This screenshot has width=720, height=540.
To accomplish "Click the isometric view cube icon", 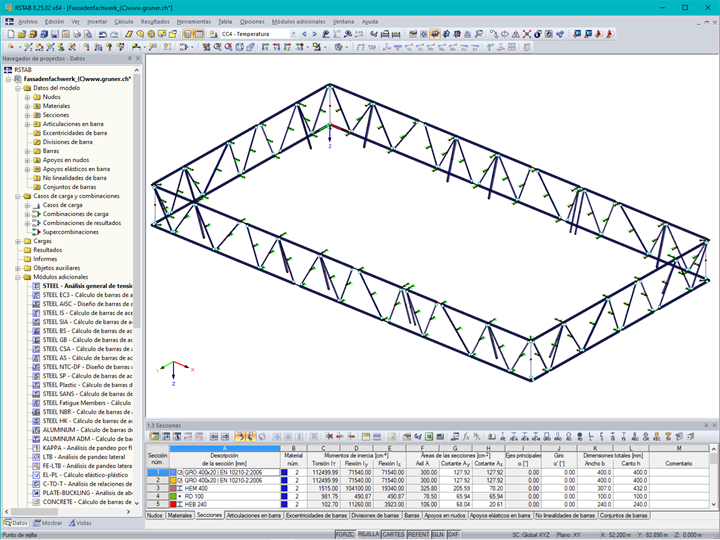I will coord(239,47).
